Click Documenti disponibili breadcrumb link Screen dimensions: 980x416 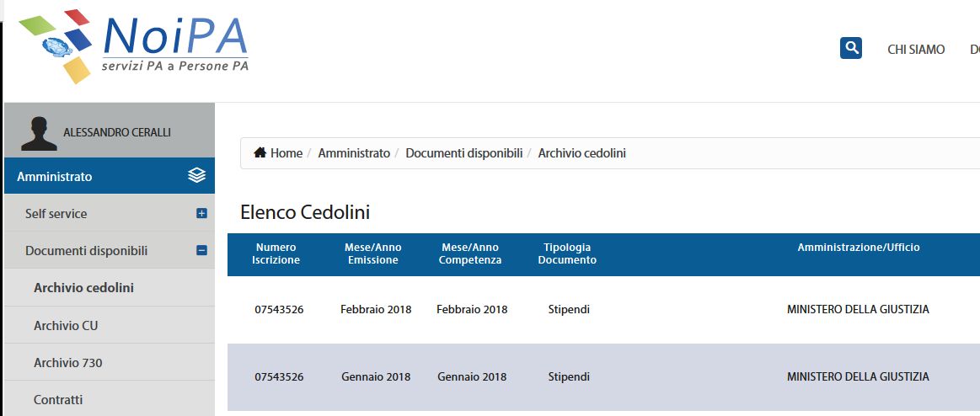(x=463, y=153)
